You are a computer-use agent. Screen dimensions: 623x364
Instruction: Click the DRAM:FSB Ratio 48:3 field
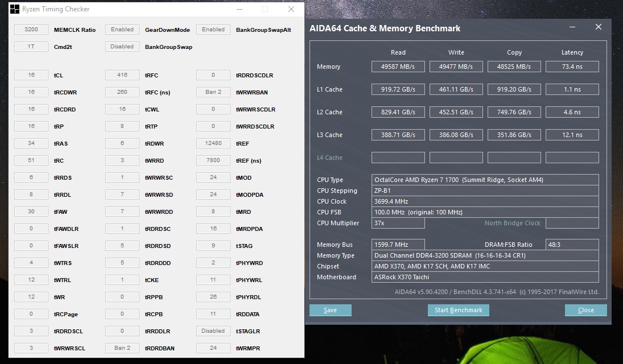coord(572,245)
